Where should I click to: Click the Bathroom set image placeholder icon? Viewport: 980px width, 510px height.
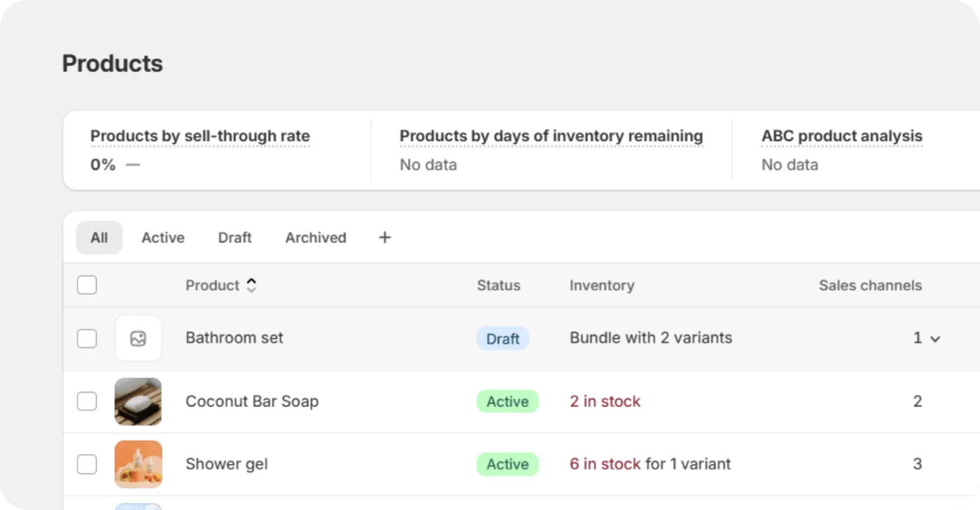pos(138,338)
